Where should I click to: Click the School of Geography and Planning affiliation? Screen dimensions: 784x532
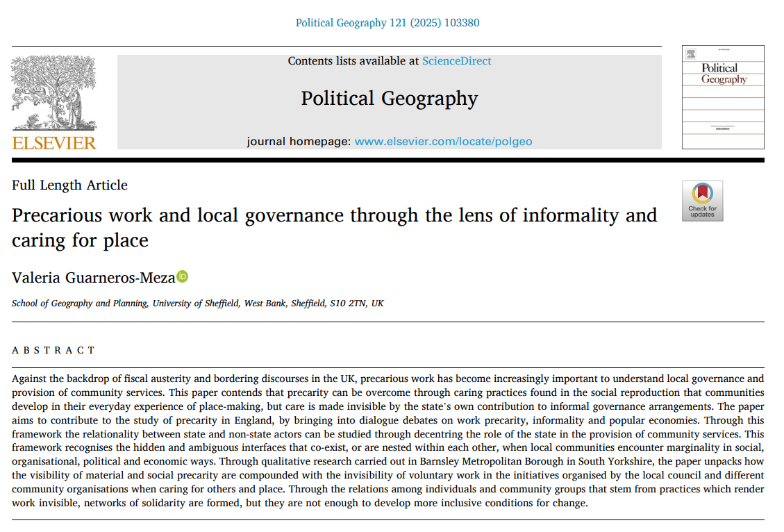pyautogui.click(x=197, y=304)
